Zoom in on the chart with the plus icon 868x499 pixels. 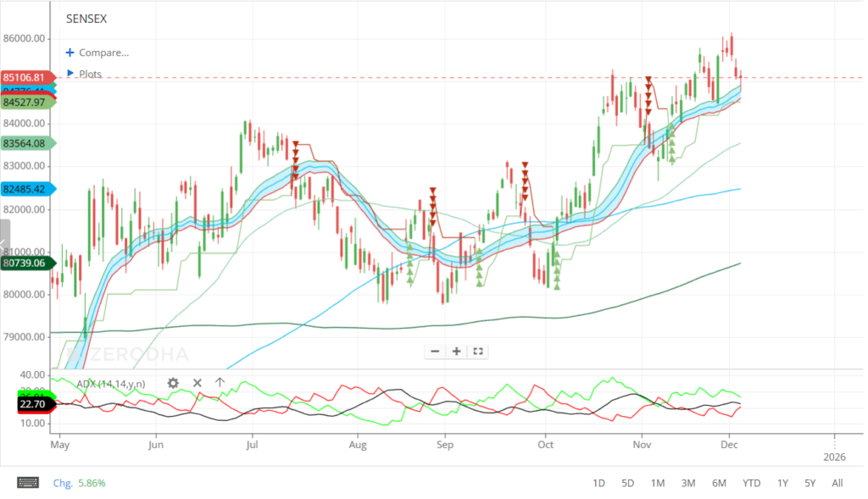pyautogui.click(x=456, y=351)
